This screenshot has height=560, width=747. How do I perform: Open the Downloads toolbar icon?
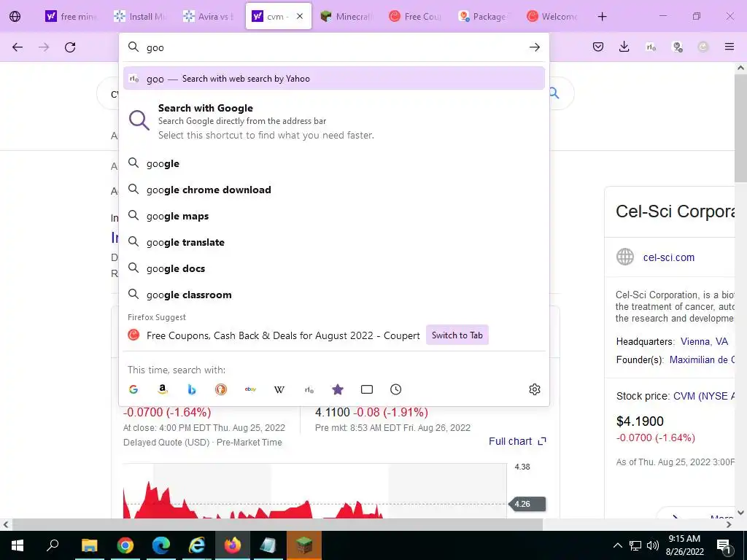pos(624,47)
